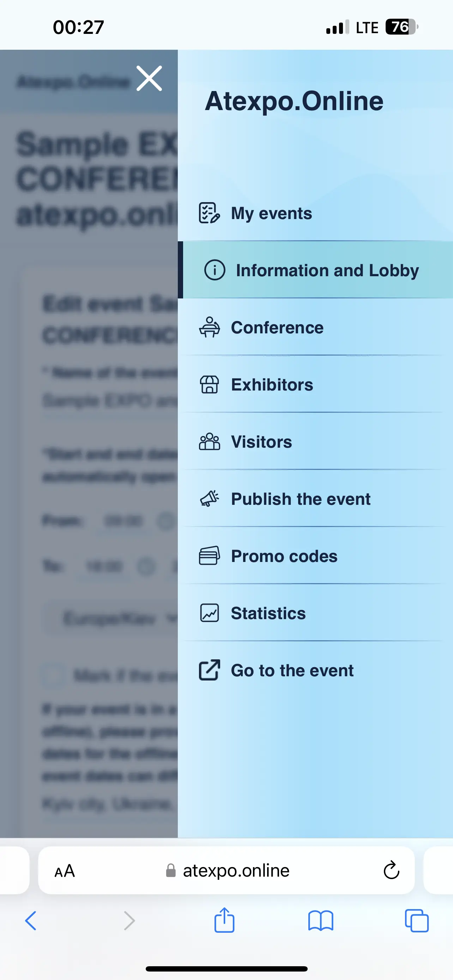Image resolution: width=453 pixels, height=980 pixels.
Task: Choose Publish the event
Action: [315, 499]
